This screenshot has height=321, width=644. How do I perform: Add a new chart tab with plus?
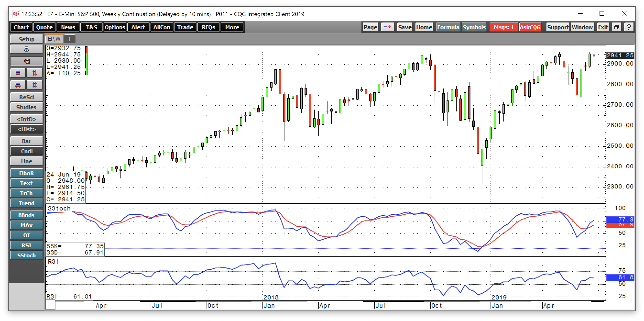(70, 39)
